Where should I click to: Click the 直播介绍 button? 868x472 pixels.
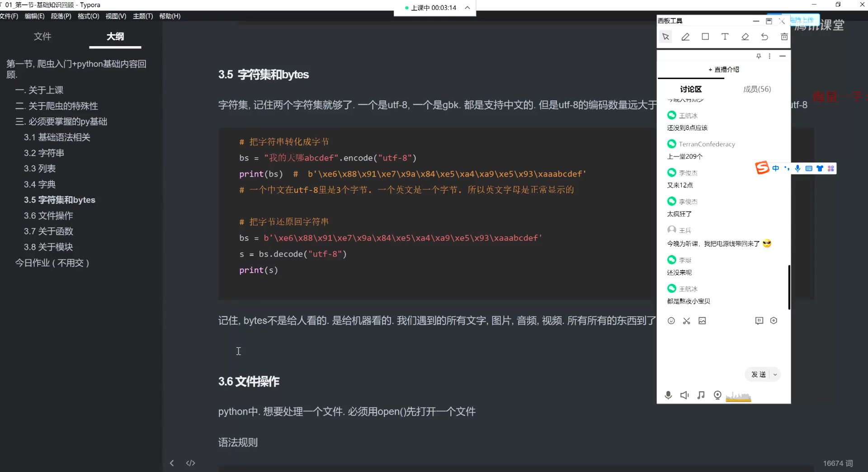click(x=724, y=69)
